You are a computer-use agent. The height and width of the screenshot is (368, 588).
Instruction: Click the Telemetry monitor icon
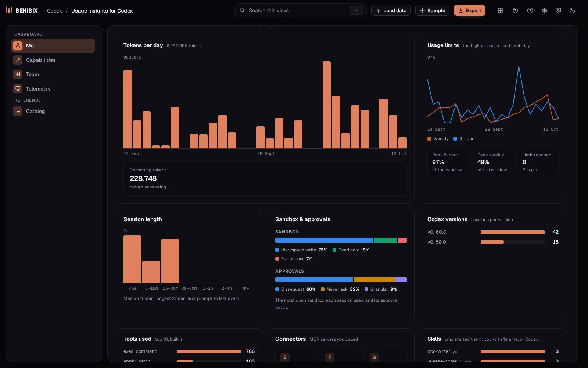click(x=18, y=88)
